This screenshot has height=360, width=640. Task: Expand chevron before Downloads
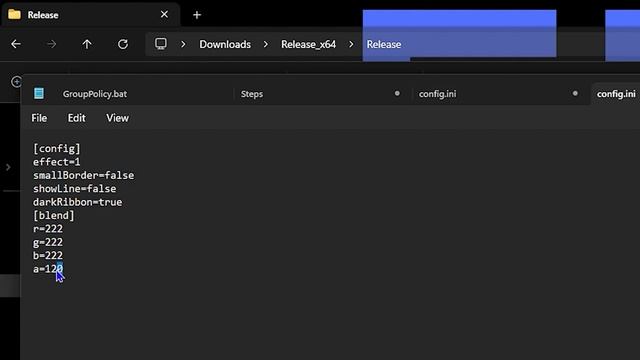(183, 44)
